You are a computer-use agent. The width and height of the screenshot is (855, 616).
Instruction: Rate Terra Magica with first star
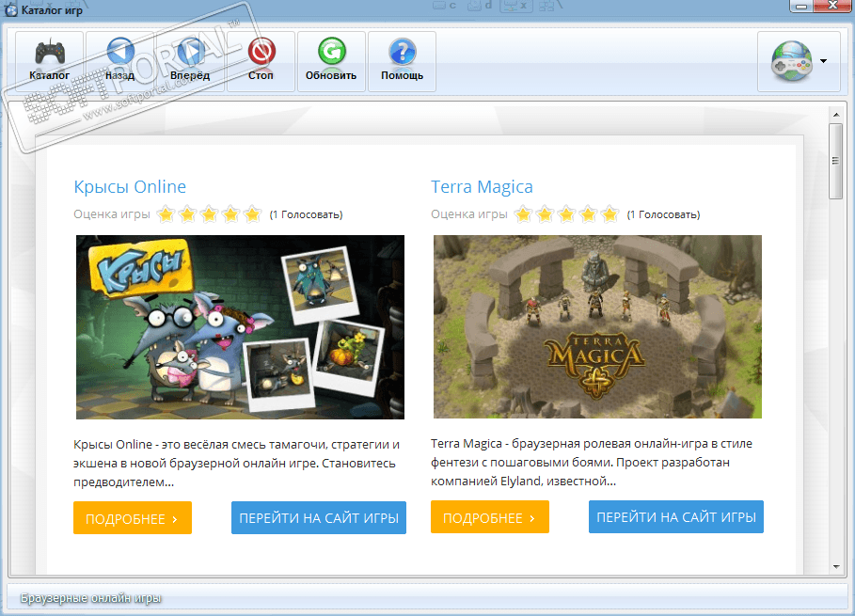point(523,214)
